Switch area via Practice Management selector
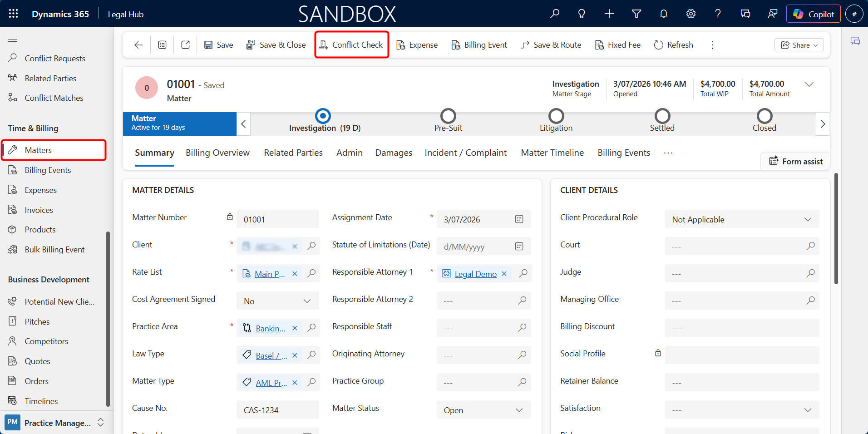This screenshot has height=434, width=868. (54, 423)
